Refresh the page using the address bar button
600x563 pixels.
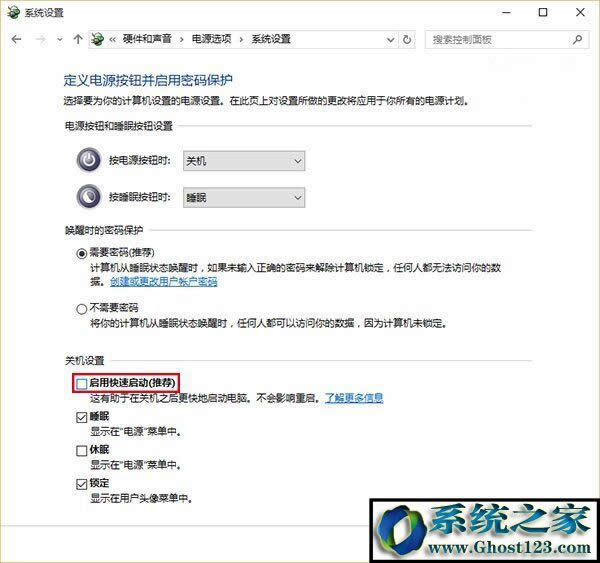407,39
